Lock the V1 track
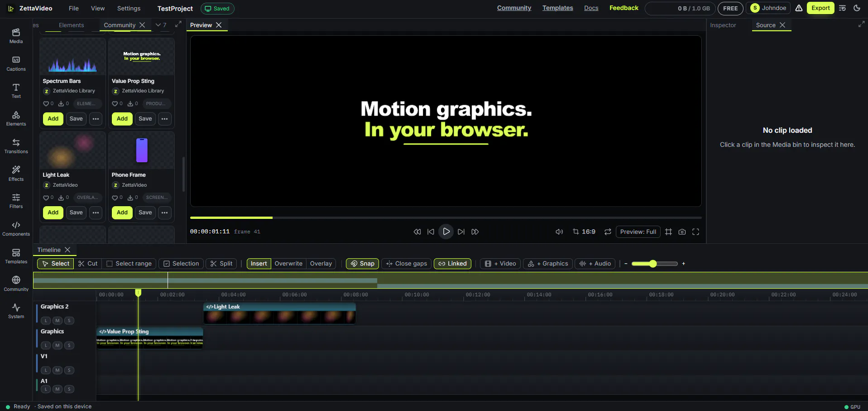Screen dimensions: 868x411 point(46,370)
